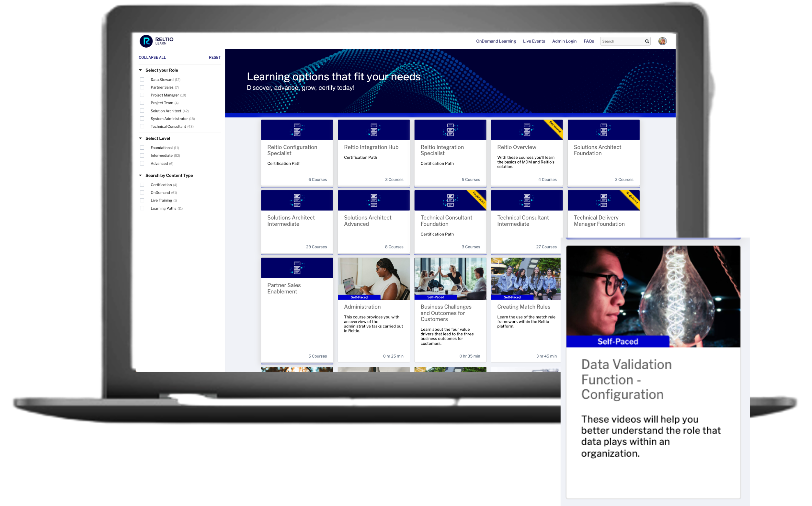Go to Live Events menu
Viewport: 812px width, 506px height.
pyautogui.click(x=534, y=41)
